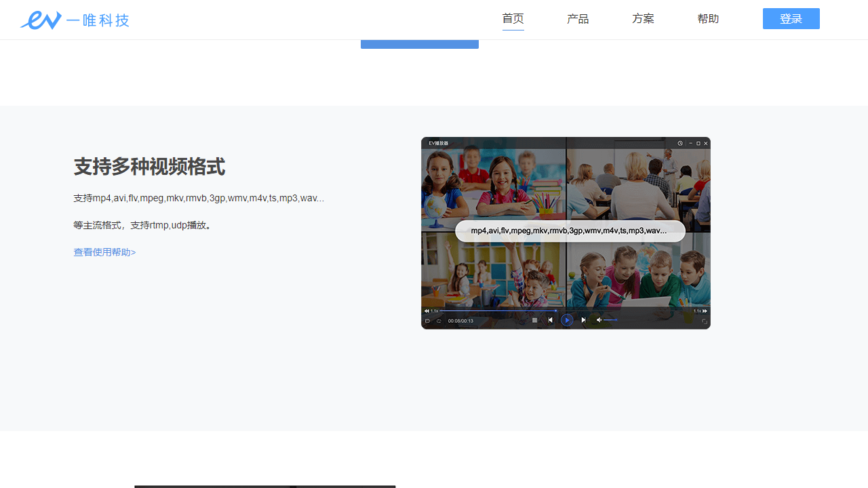The height and width of the screenshot is (488, 868).
Task: Click the speaker volume icon
Action: coord(599,320)
